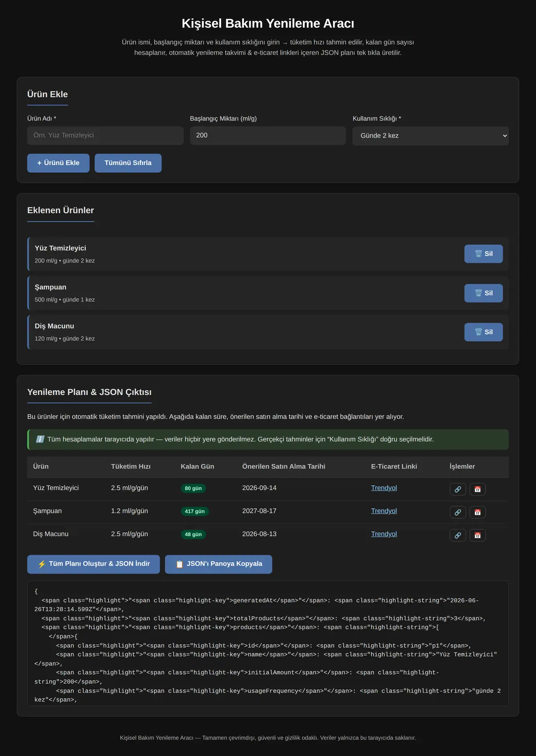Click the 80 gün badge

coord(193,488)
